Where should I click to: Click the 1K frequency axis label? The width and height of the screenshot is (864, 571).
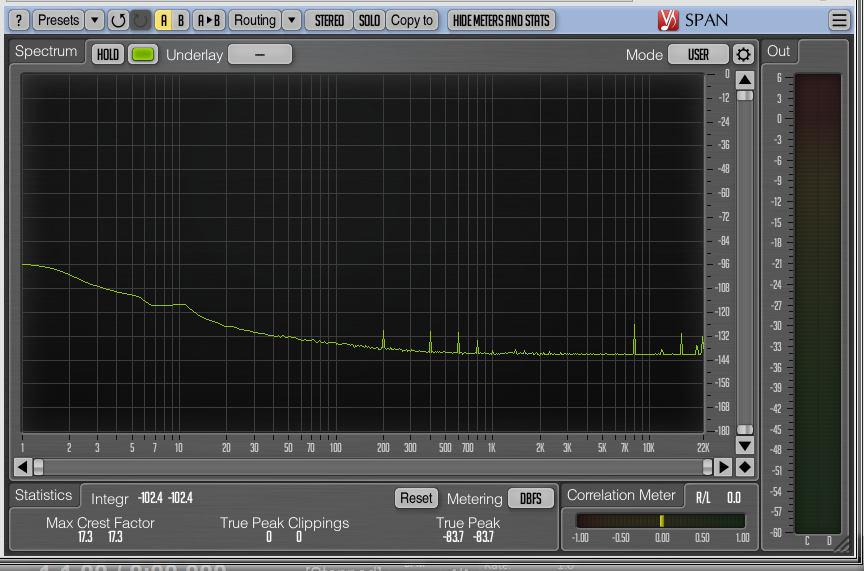tap(492, 448)
